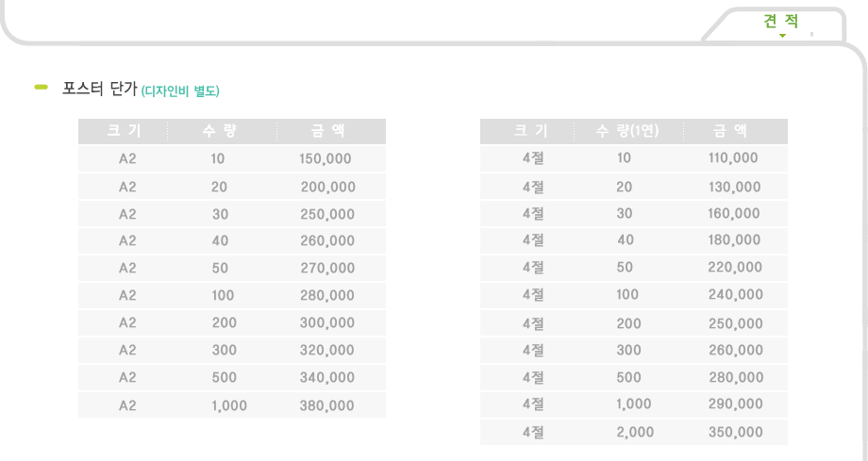Click the A2 price 380,000
This screenshot has width=868, height=461.
326,405
